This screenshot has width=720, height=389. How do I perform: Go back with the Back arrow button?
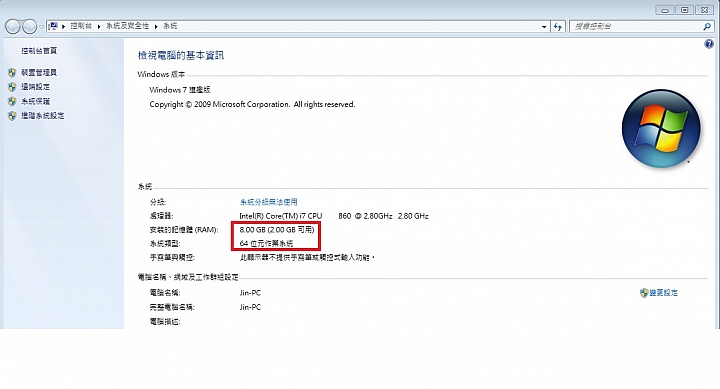pyautogui.click(x=13, y=27)
